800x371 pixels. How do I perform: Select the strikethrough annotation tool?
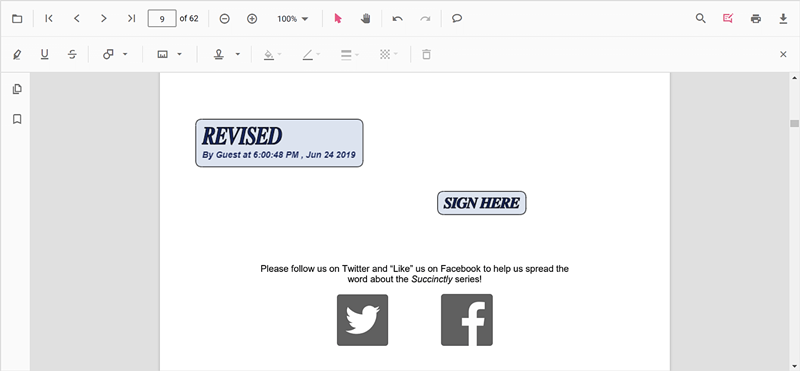click(72, 54)
